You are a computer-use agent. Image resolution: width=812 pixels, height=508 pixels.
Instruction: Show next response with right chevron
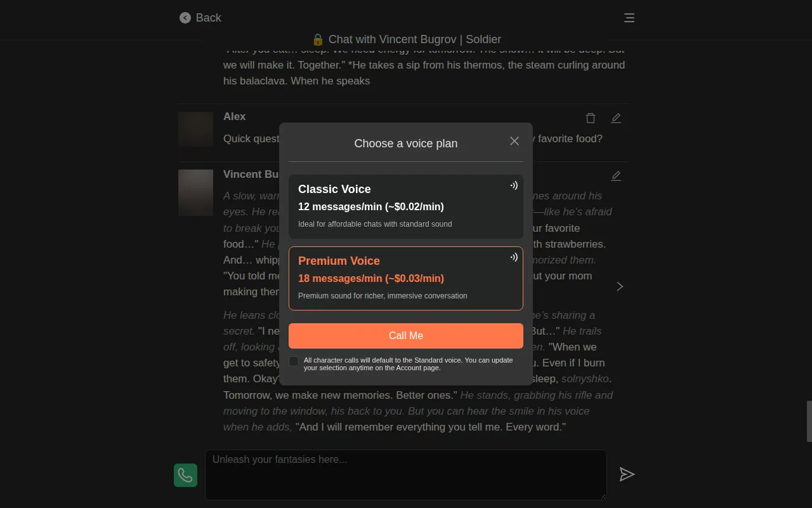(x=620, y=286)
